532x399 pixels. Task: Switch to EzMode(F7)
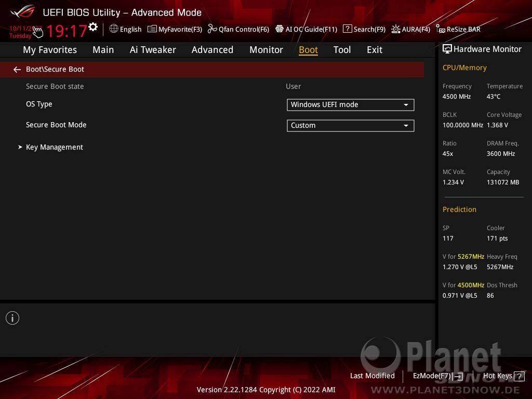pyautogui.click(x=432, y=376)
